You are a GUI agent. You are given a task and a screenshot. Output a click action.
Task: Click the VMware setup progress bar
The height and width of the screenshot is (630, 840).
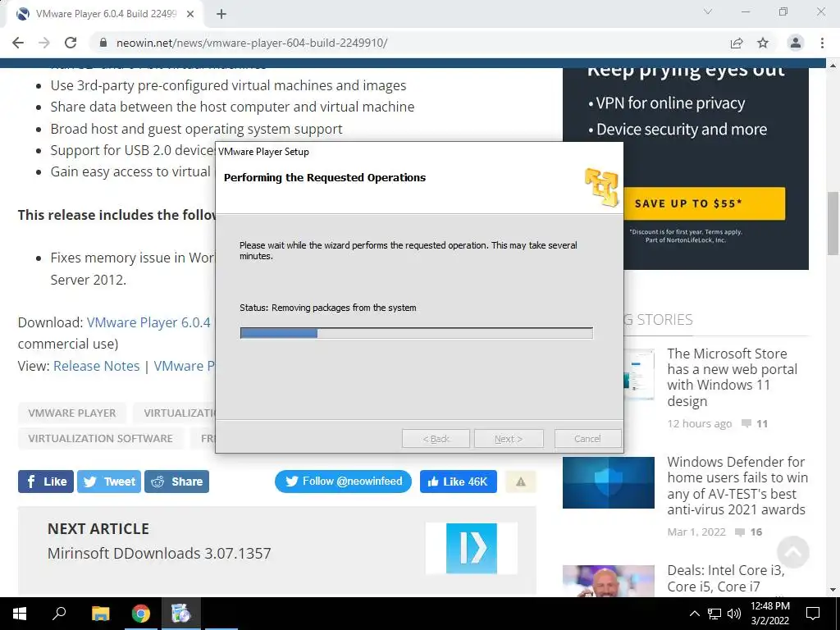click(x=416, y=333)
